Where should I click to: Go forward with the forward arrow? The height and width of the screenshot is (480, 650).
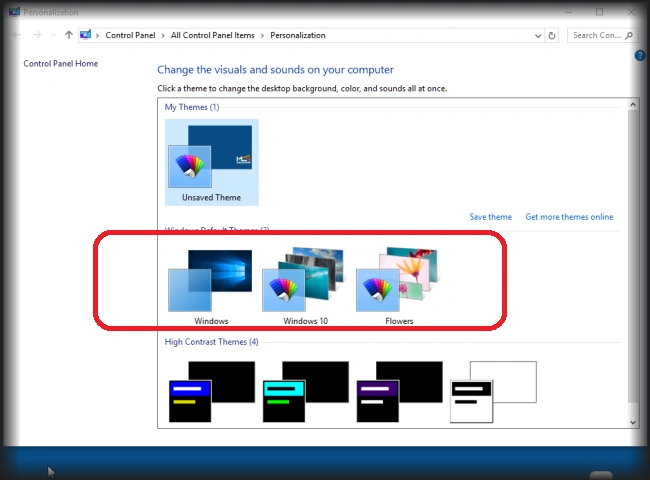click(x=37, y=35)
